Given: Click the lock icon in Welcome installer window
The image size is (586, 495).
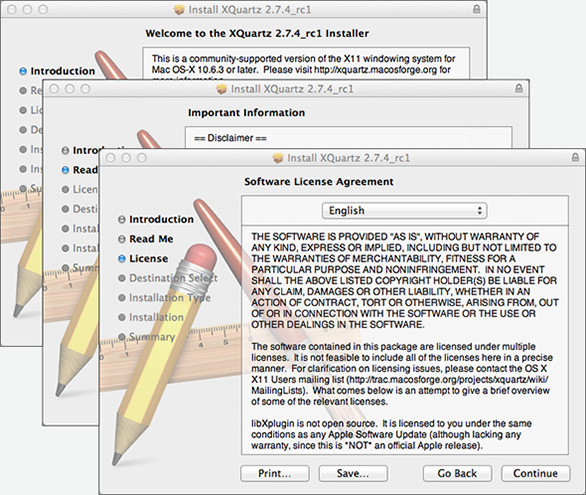Looking at the screenshot, I should [476, 9].
